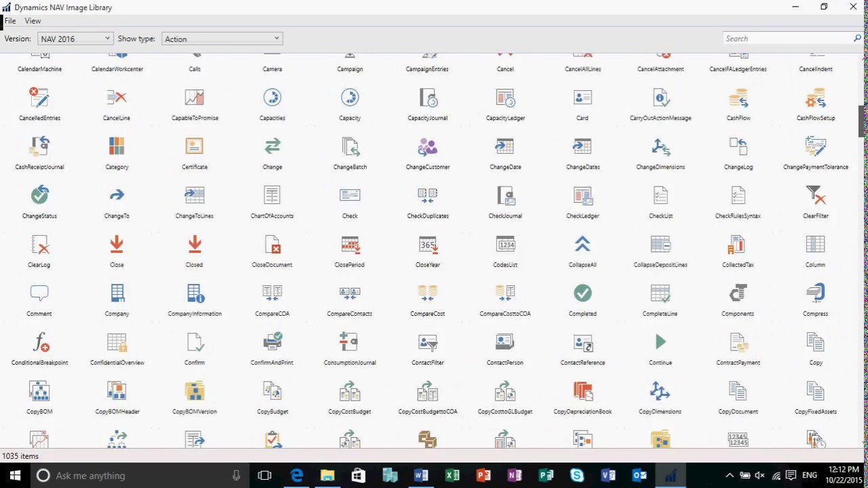This screenshot has width=868, height=488.
Task: Select the ChangeCustomer icon
Action: [427, 146]
